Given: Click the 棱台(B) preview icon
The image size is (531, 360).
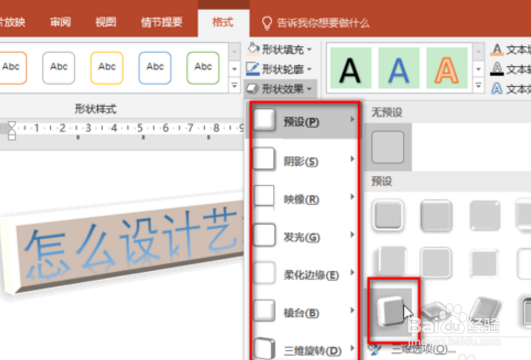Looking at the screenshot, I should [264, 310].
